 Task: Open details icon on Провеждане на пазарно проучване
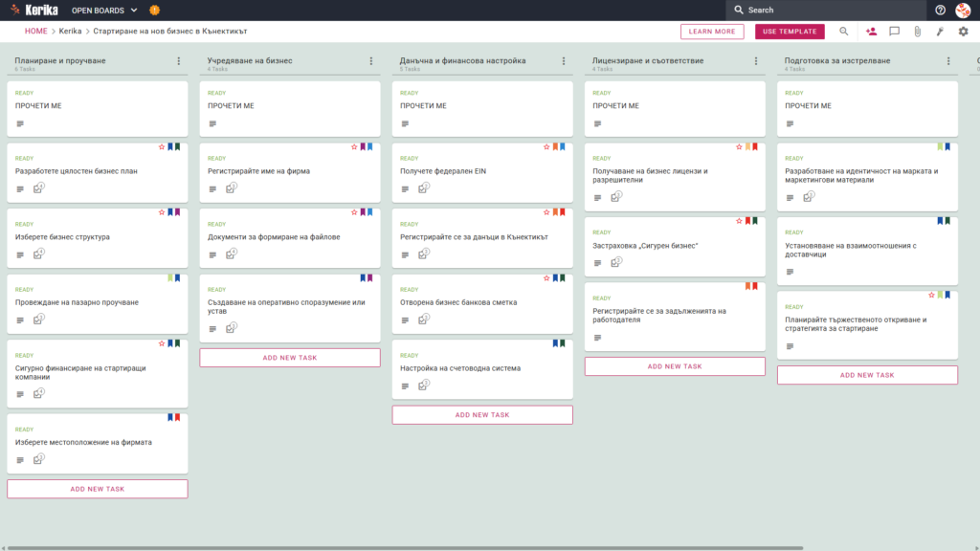20,320
